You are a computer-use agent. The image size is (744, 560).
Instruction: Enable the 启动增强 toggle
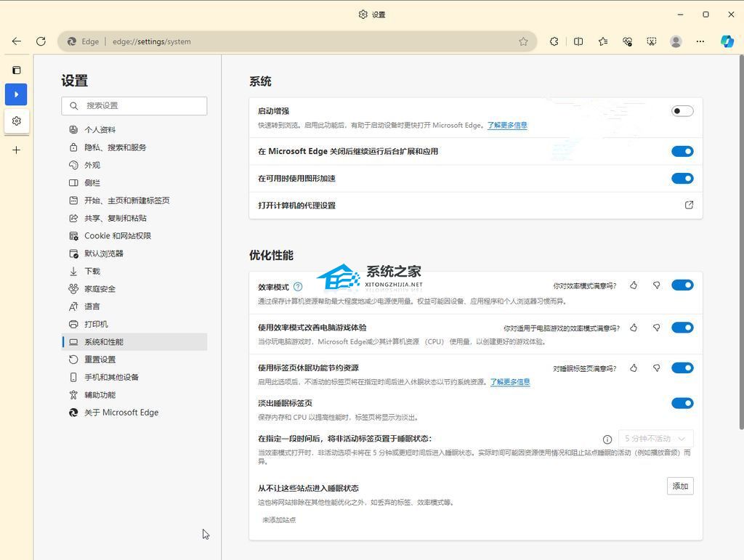pos(682,111)
